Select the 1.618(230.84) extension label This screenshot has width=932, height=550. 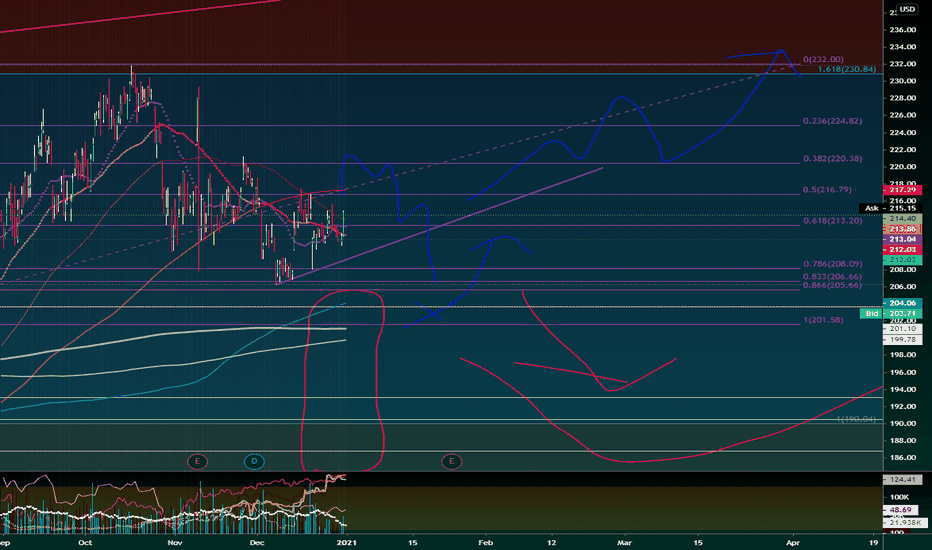click(846, 70)
